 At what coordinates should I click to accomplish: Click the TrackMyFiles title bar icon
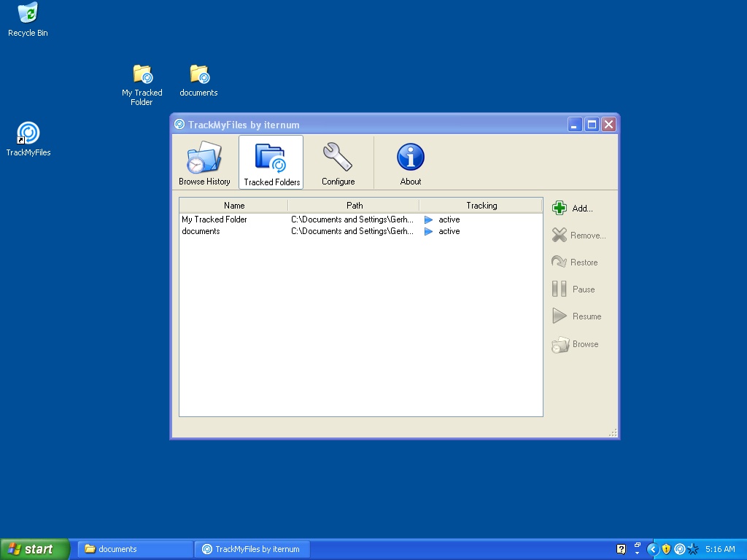point(179,124)
